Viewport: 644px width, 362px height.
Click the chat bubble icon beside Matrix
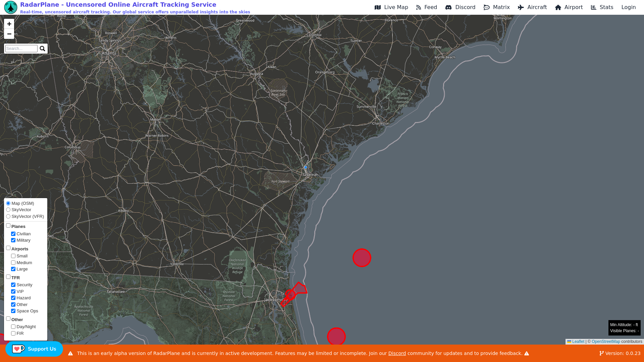[487, 7]
